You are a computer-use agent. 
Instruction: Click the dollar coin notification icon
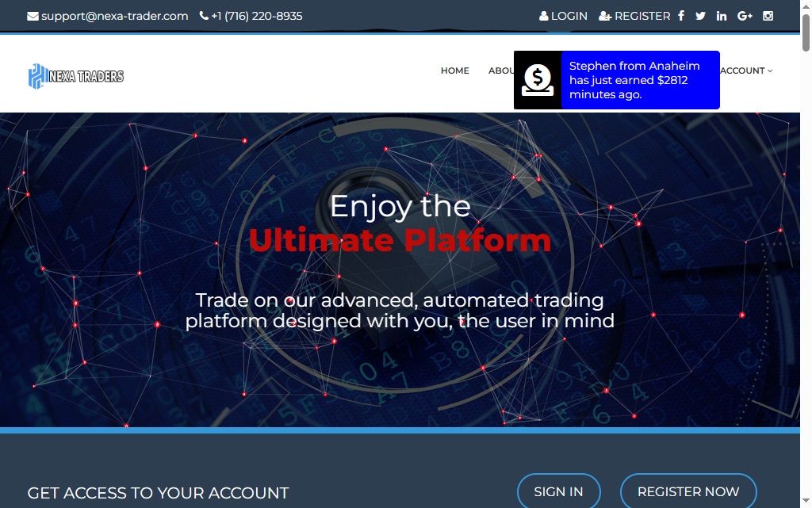pos(538,80)
